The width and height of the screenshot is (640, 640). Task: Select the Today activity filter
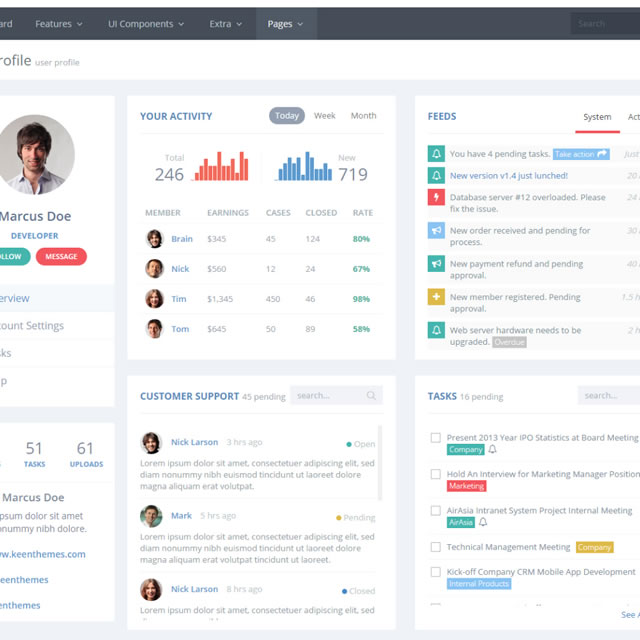coord(287,116)
